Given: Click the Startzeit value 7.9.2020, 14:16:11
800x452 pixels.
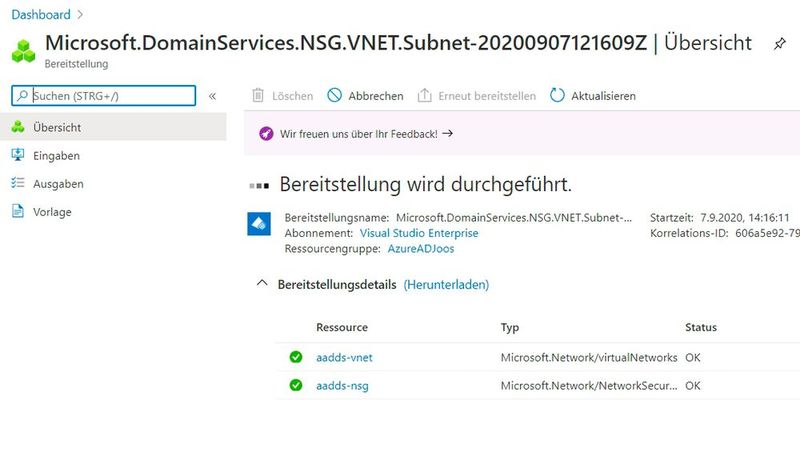Looking at the screenshot, I should coord(744,218).
